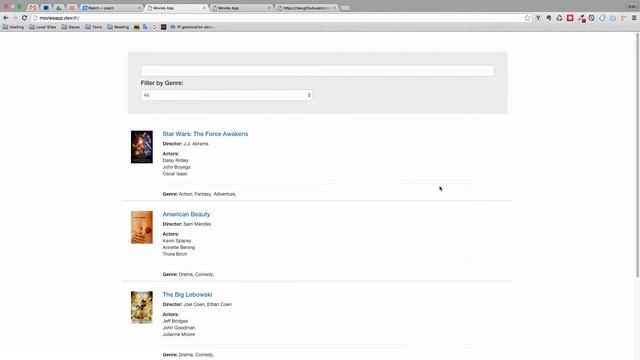Image resolution: width=640 pixels, height=360 pixels.
Task: Select the active Movies App tab
Action: click(176, 8)
